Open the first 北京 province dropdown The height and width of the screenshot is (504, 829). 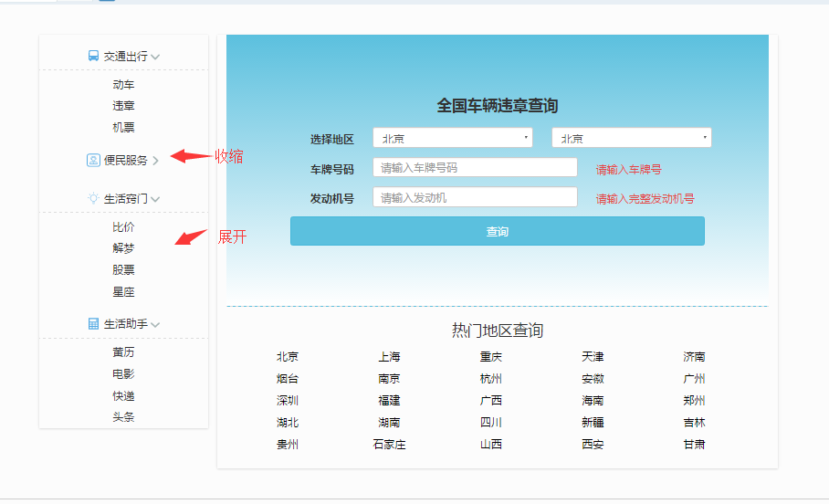pyautogui.click(x=453, y=138)
